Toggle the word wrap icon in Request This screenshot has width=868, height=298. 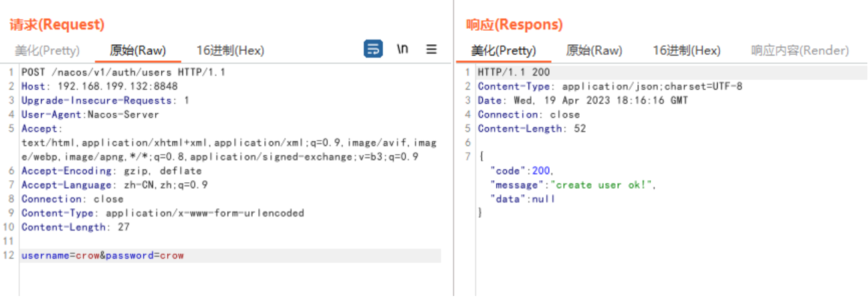pyautogui.click(x=373, y=49)
